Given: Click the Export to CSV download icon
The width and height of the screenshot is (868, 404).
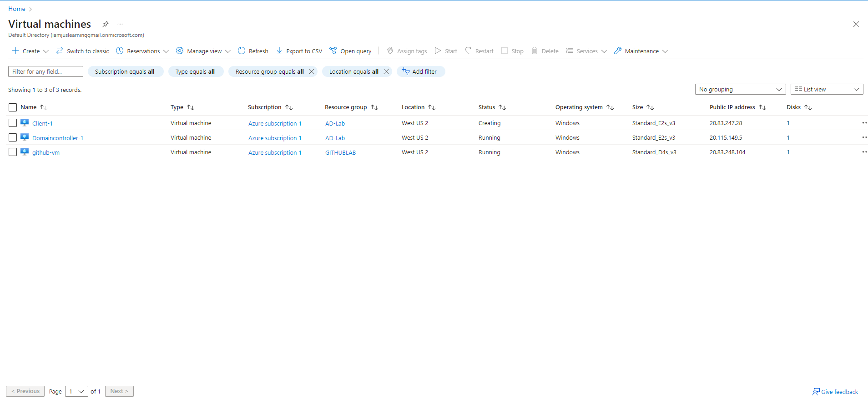Looking at the screenshot, I should coord(279,51).
